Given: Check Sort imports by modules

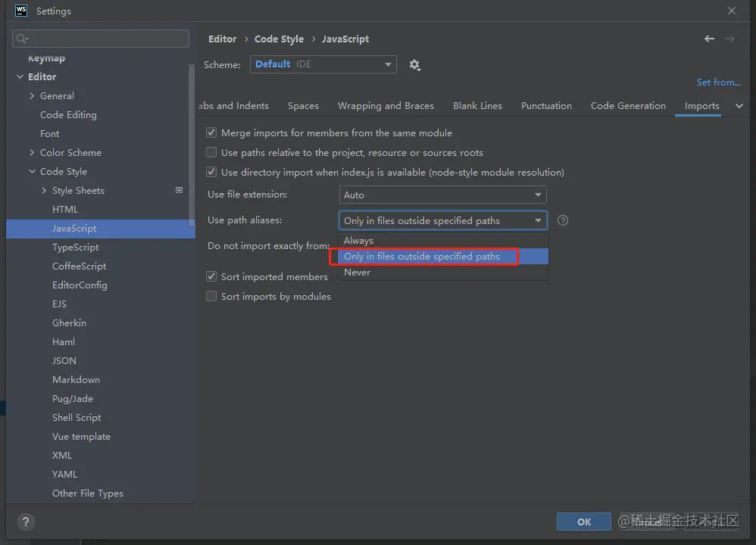Looking at the screenshot, I should (x=212, y=297).
